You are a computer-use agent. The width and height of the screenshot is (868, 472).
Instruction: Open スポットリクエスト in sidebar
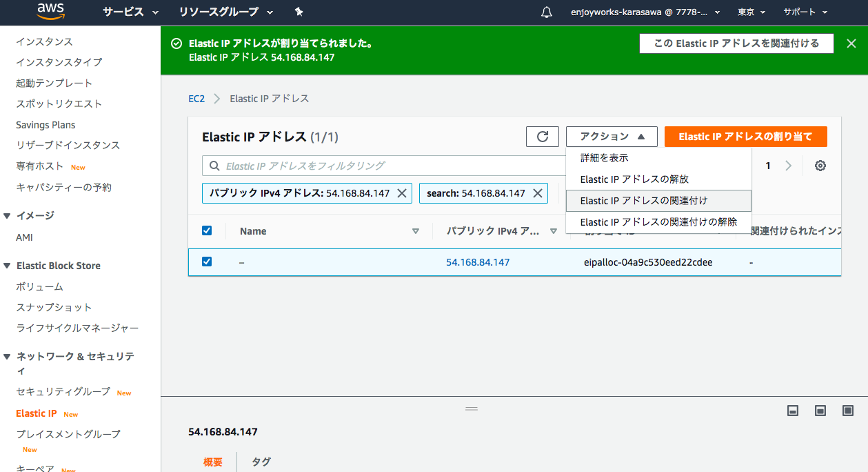pos(59,104)
